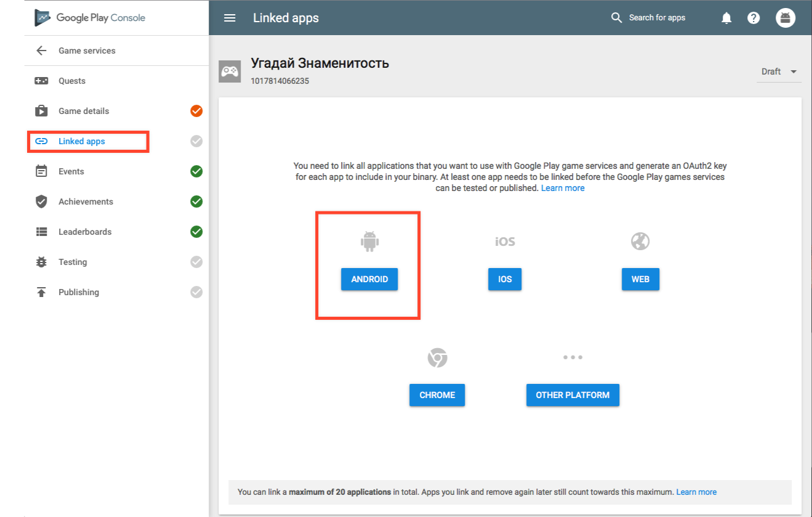Click the Linked apps chain icon
The width and height of the screenshot is (812, 517).
pos(41,141)
